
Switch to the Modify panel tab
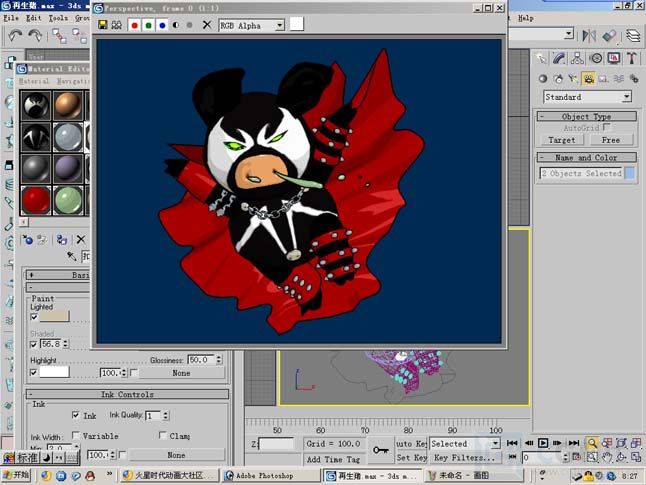559,58
